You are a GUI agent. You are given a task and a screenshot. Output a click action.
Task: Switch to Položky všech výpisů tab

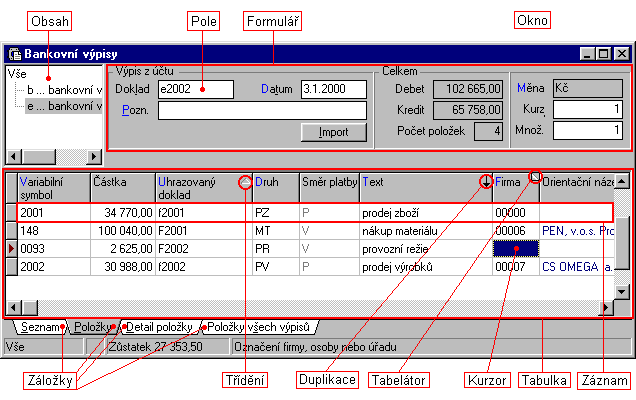(x=258, y=327)
